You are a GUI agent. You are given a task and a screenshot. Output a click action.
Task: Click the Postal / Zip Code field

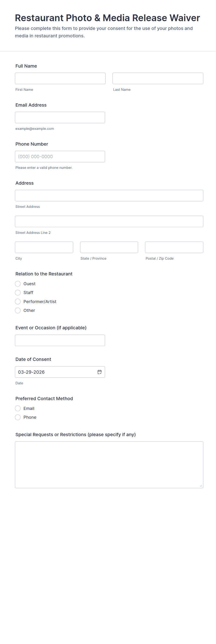[x=174, y=247]
